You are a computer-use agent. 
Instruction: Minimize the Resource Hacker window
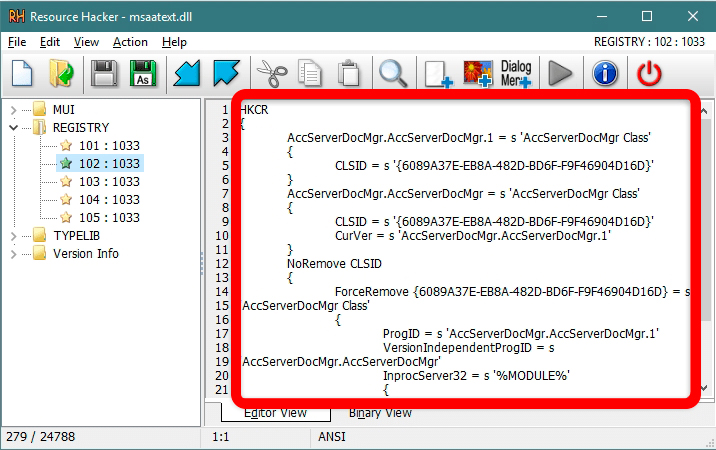[602, 16]
